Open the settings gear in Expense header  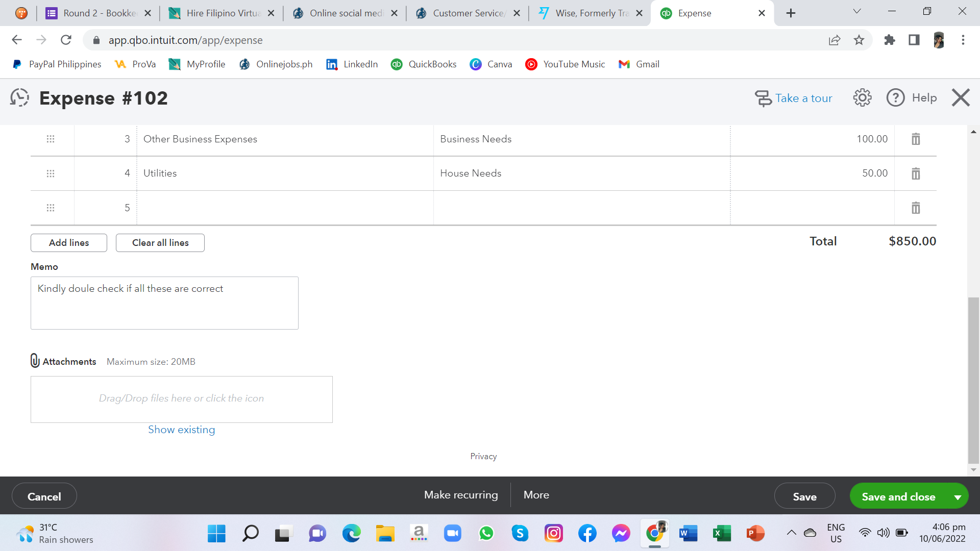click(862, 97)
